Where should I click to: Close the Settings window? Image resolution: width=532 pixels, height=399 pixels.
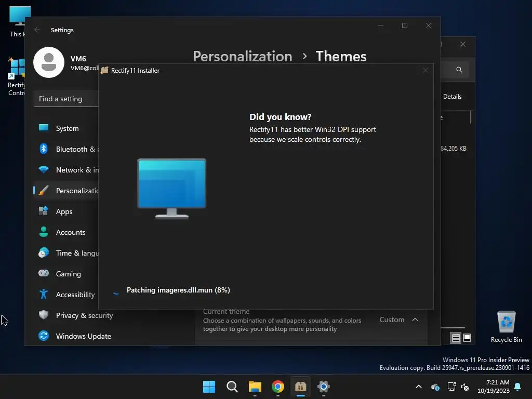coord(429,25)
